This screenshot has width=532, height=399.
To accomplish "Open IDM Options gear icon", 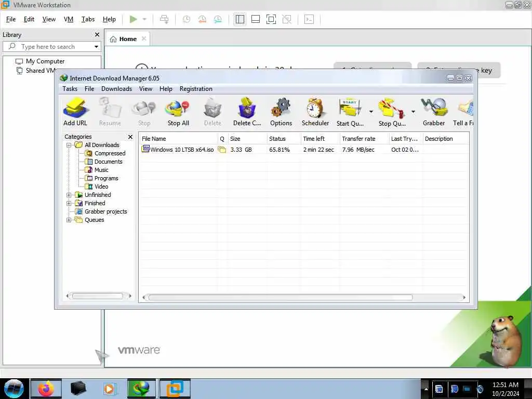I will [281, 112].
